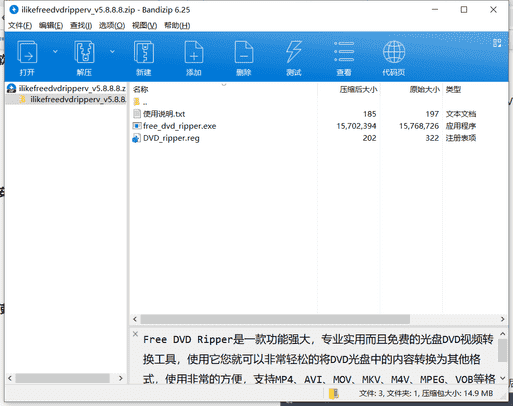
Task: Click the Free DVD Ripper comment text
Action: pyautogui.click(x=318, y=359)
